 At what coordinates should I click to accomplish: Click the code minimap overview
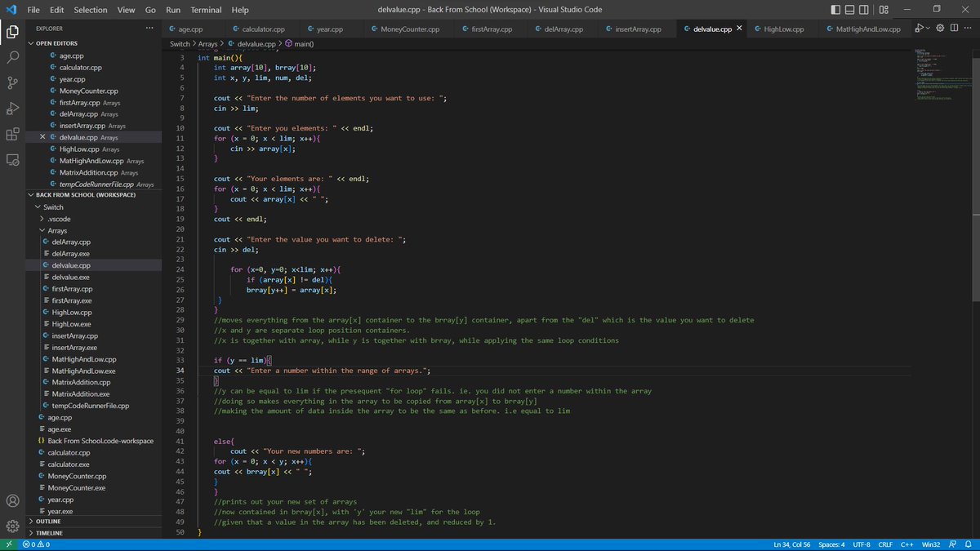(x=943, y=73)
